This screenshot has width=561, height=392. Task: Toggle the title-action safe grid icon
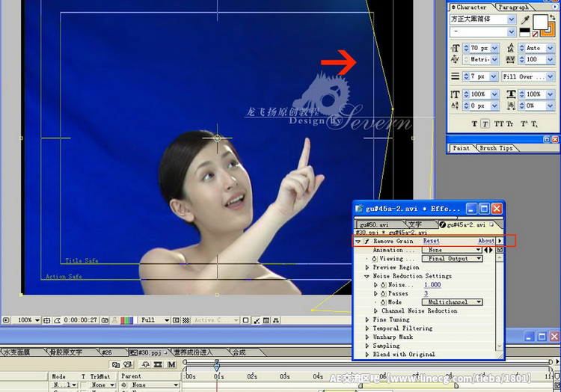point(46,320)
